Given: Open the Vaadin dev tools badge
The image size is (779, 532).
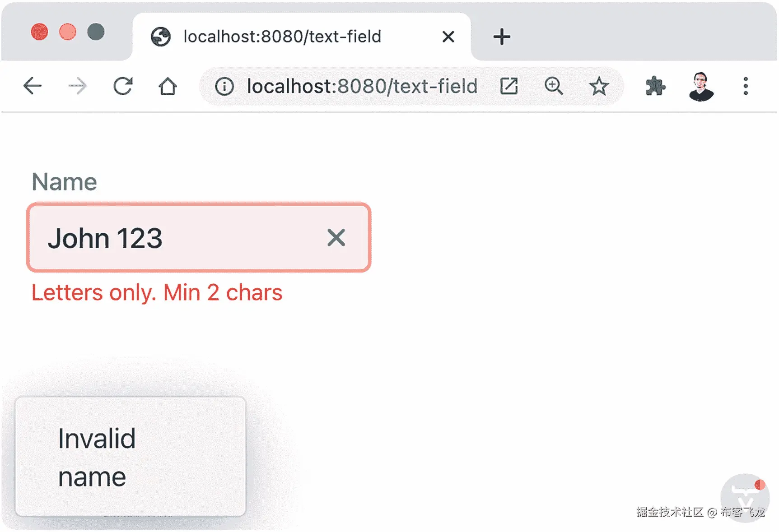Looking at the screenshot, I should point(745,497).
